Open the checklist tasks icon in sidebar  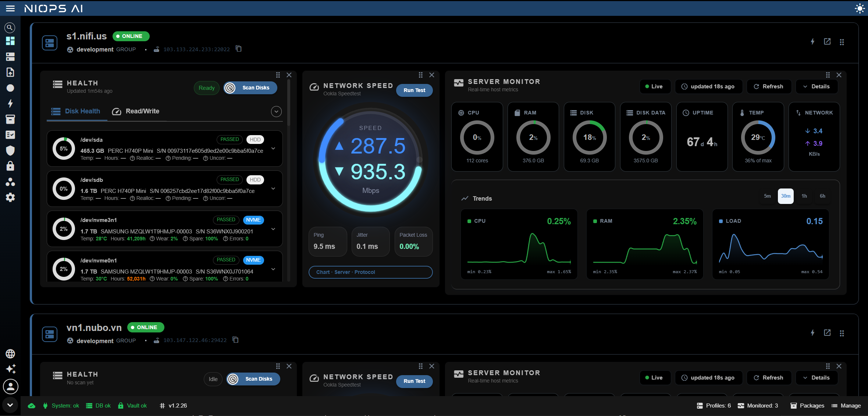pos(10,135)
